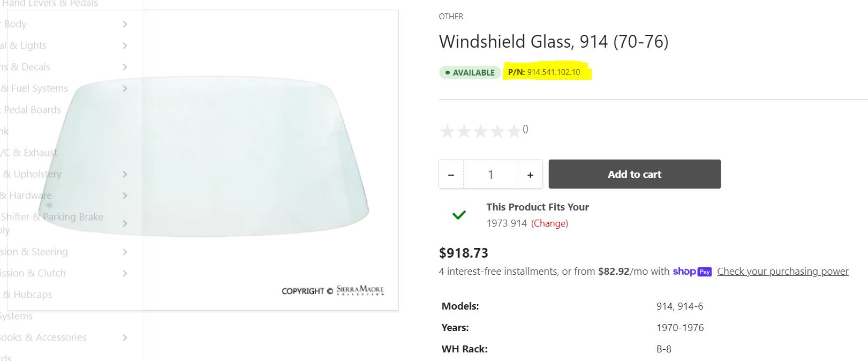
Task: Open the Pedal Boards menu item
Action: tap(32, 110)
